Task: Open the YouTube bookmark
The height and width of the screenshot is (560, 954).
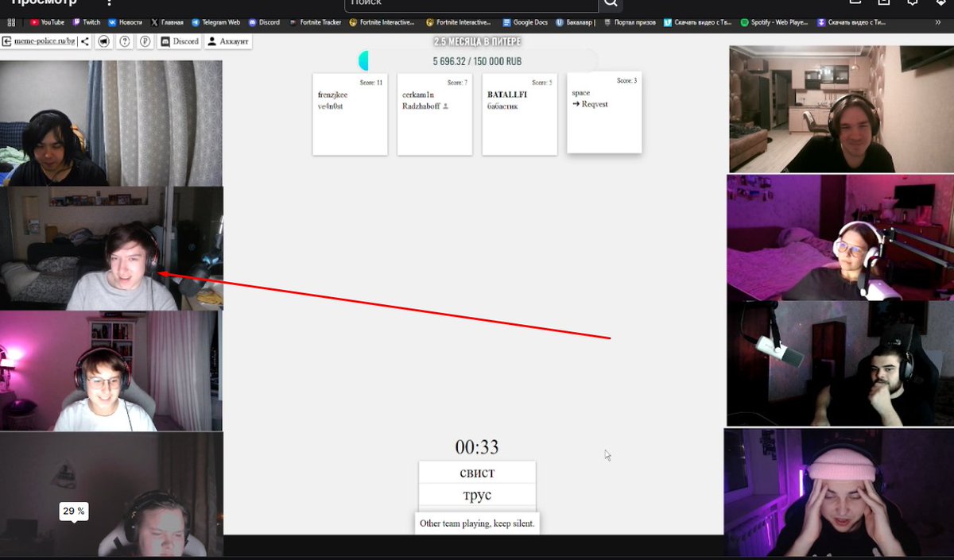Action: point(47,22)
